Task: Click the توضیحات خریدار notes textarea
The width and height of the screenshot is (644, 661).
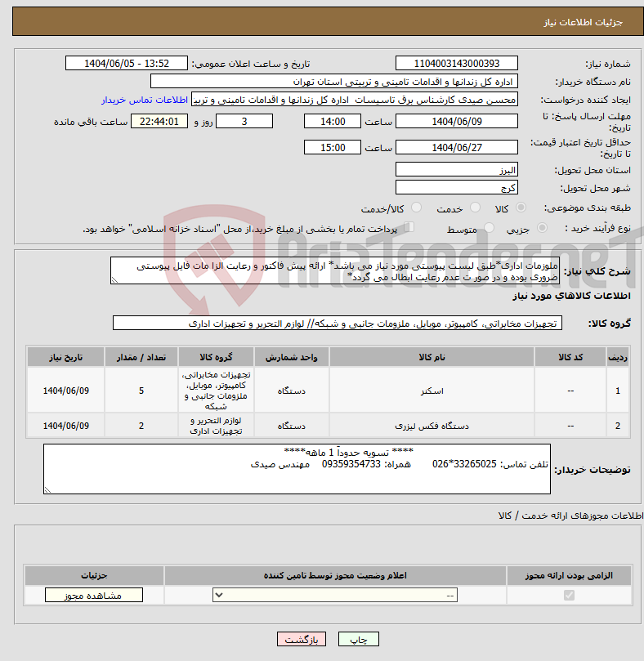Action: [297, 469]
